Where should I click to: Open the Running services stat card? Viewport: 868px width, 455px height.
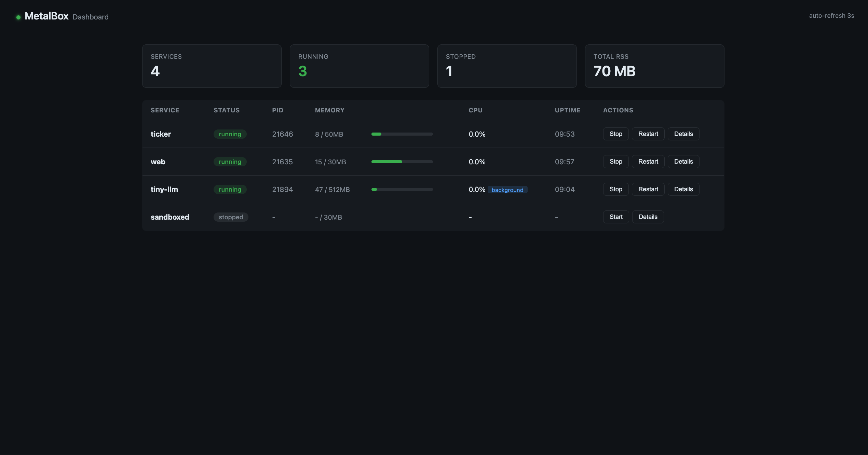[x=360, y=66]
